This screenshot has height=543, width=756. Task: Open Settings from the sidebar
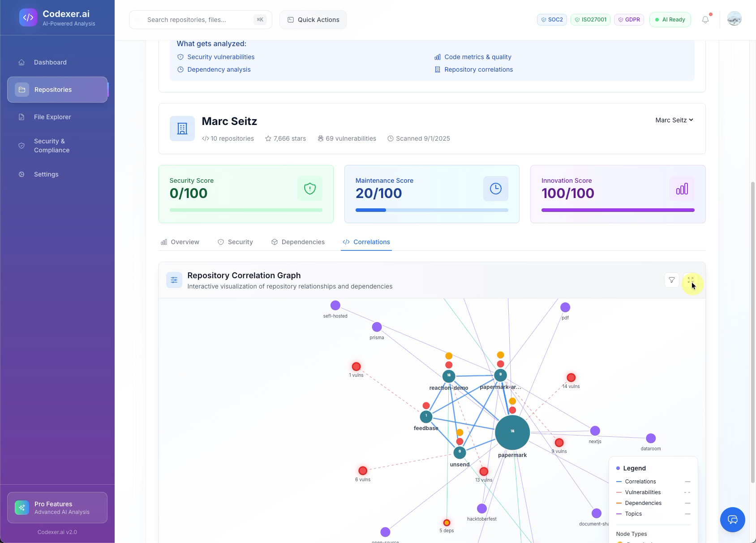21,174
